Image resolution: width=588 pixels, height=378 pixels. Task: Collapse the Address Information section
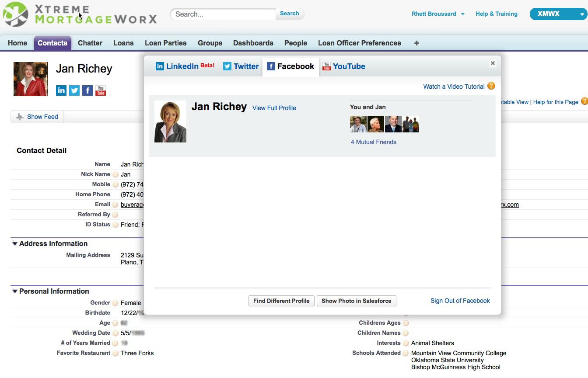click(x=15, y=244)
